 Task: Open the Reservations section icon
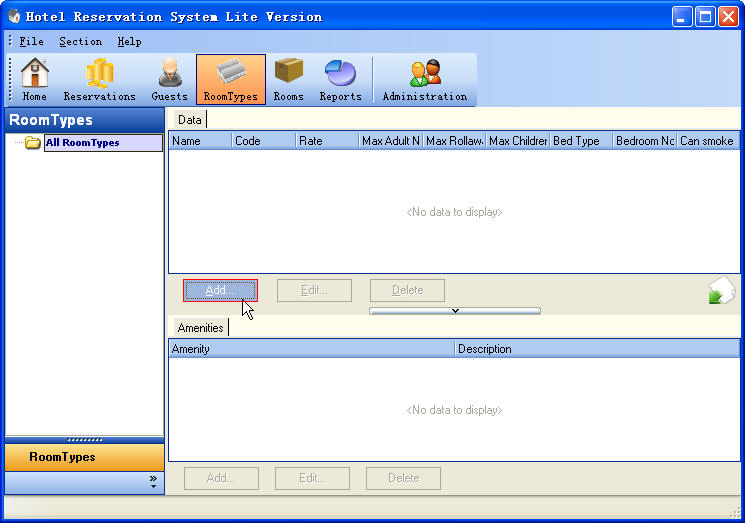coord(99,80)
